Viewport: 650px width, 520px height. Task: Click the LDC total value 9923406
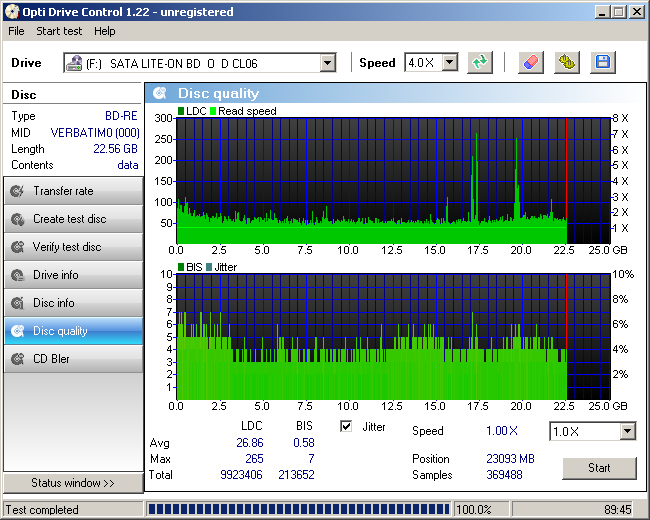click(241, 475)
